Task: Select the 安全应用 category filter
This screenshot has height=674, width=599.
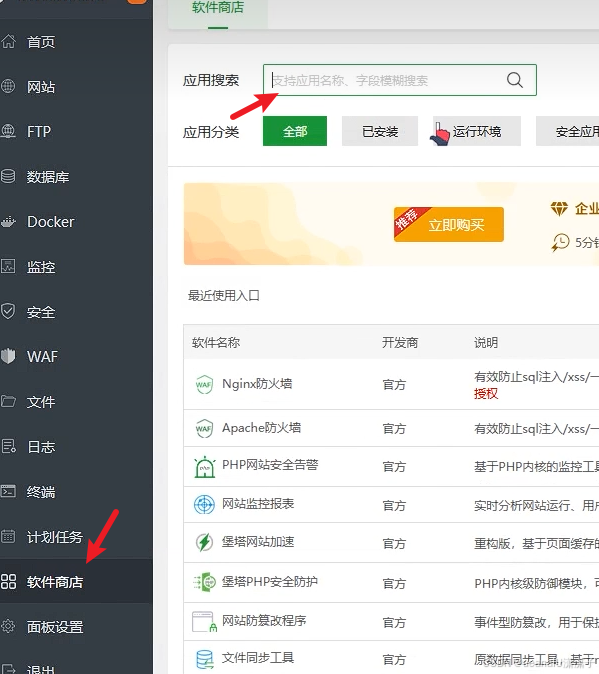Action: (568, 131)
